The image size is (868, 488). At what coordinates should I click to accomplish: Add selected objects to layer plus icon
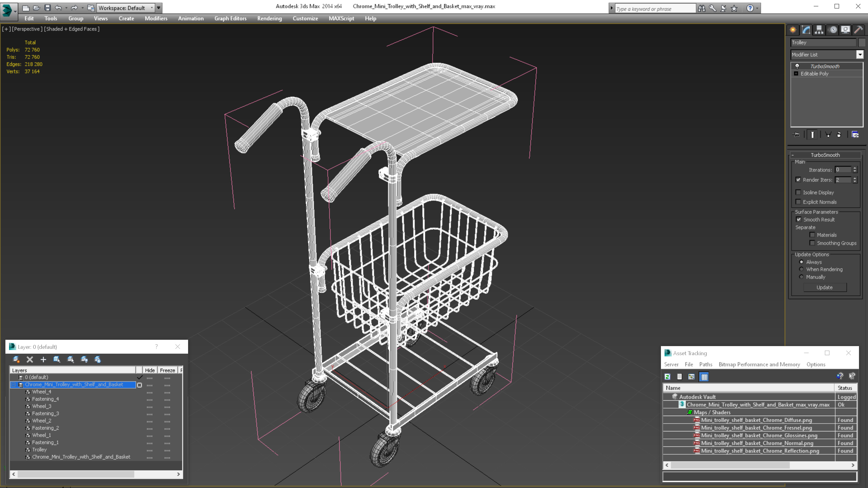[x=43, y=359]
